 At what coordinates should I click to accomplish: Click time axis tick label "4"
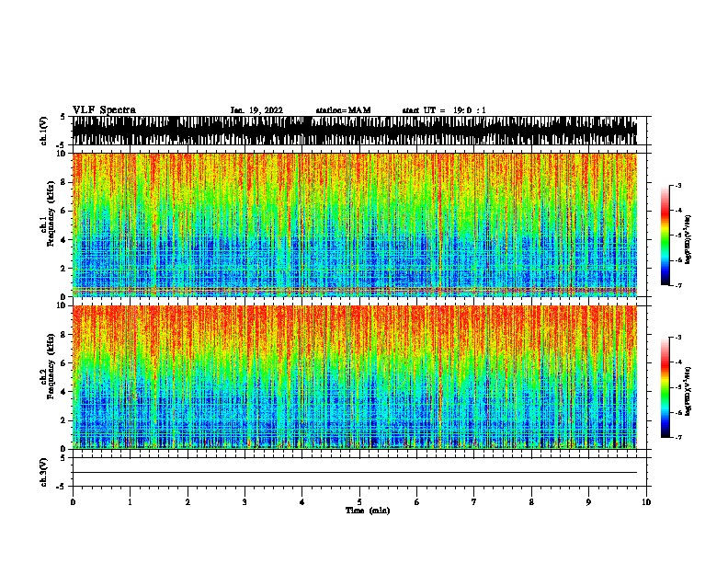[302, 502]
